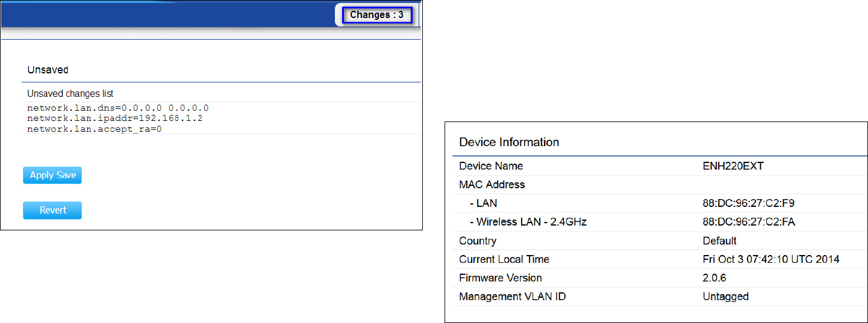Click the Management VLAN ID value Untagged
This screenshot has width=868, height=323.
pos(725,297)
